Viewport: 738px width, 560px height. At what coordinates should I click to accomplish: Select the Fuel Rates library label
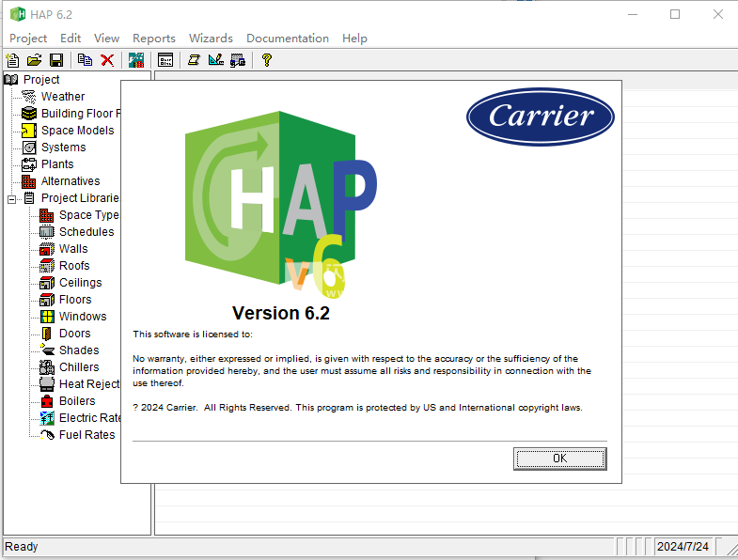[x=87, y=435]
